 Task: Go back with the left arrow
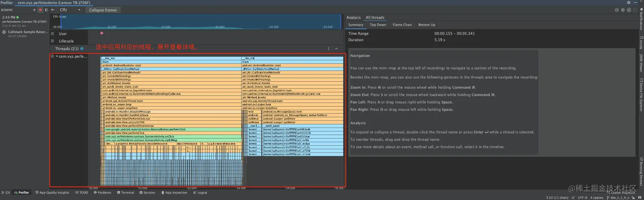53,9
